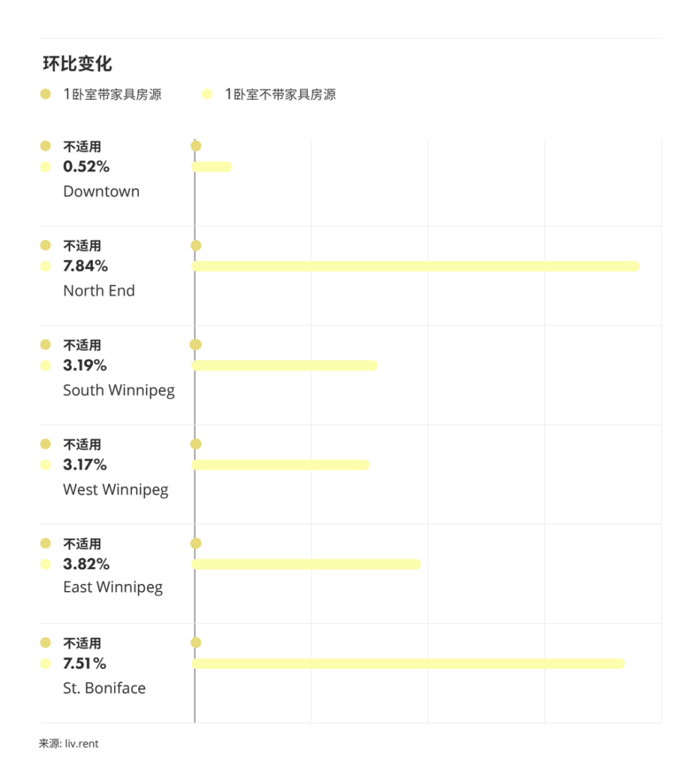Select the West Winnipeg 3.17% bar
This screenshot has height=768, width=700.
(281, 465)
